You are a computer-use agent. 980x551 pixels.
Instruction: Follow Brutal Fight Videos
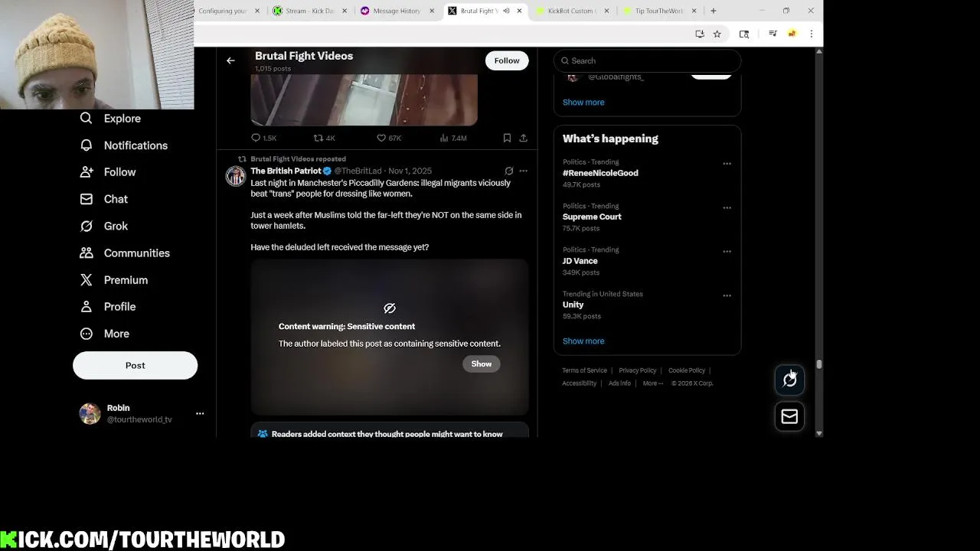(x=507, y=60)
